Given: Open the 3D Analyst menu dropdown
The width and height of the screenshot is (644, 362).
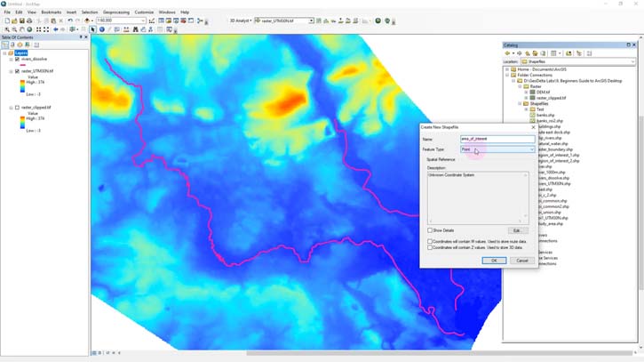Looking at the screenshot, I should click(240, 20).
